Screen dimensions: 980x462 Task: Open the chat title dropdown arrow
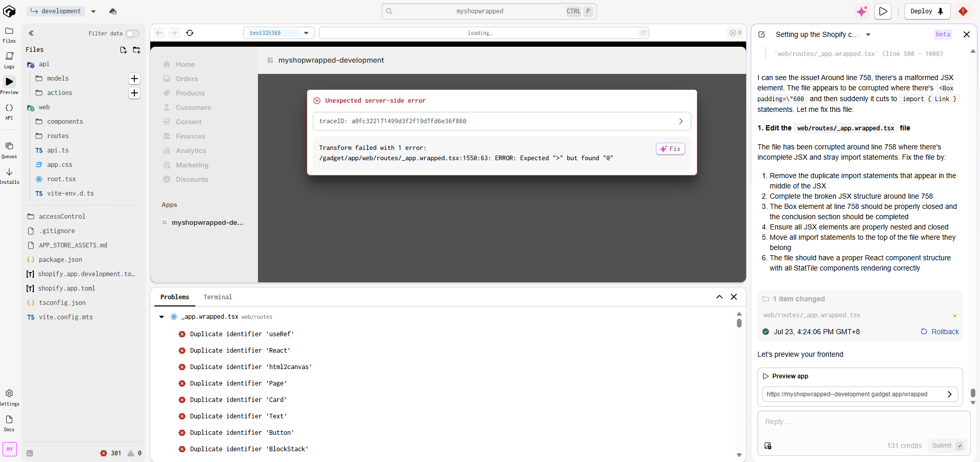[x=868, y=34]
